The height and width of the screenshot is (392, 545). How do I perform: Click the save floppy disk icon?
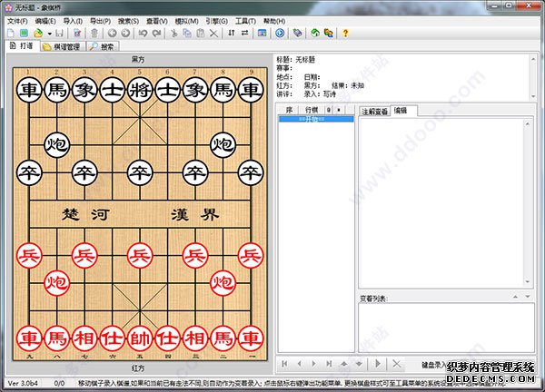59,34
